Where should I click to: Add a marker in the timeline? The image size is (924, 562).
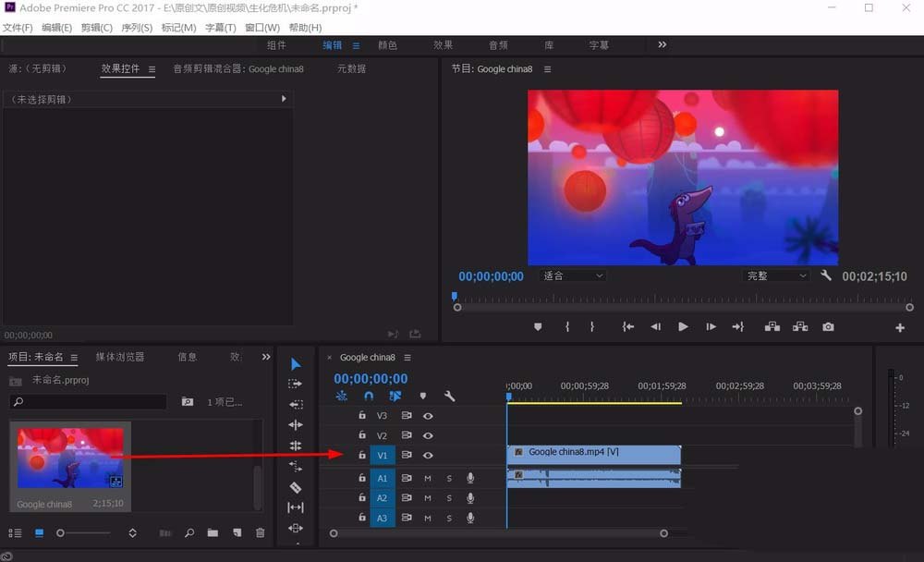click(x=423, y=397)
